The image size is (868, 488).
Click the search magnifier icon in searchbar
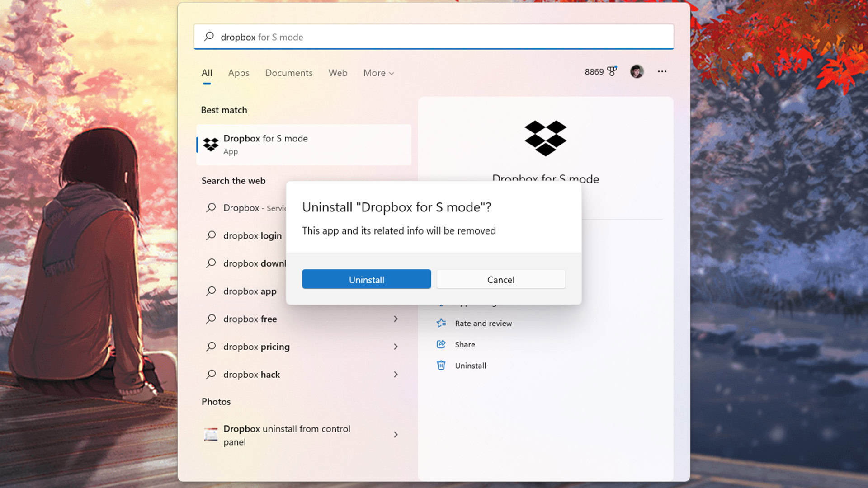[x=209, y=37]
